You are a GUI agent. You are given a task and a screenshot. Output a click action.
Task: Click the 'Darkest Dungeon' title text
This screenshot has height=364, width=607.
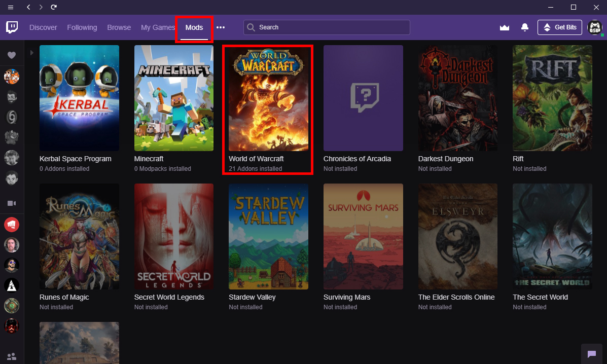(x=446, y=159)
